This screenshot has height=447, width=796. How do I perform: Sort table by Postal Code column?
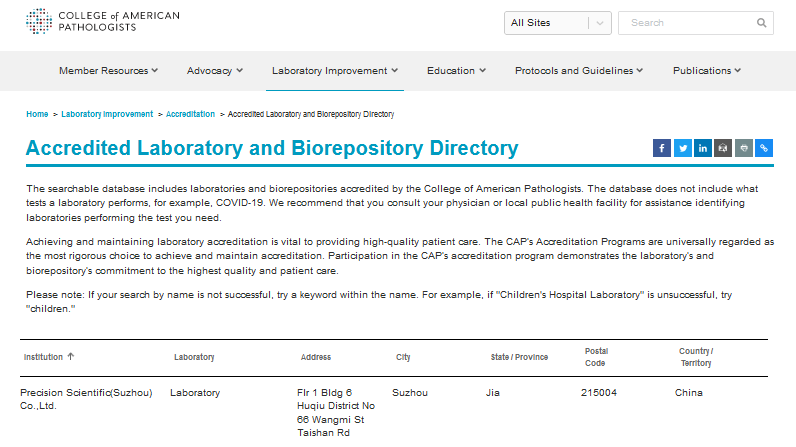[596, 357]
